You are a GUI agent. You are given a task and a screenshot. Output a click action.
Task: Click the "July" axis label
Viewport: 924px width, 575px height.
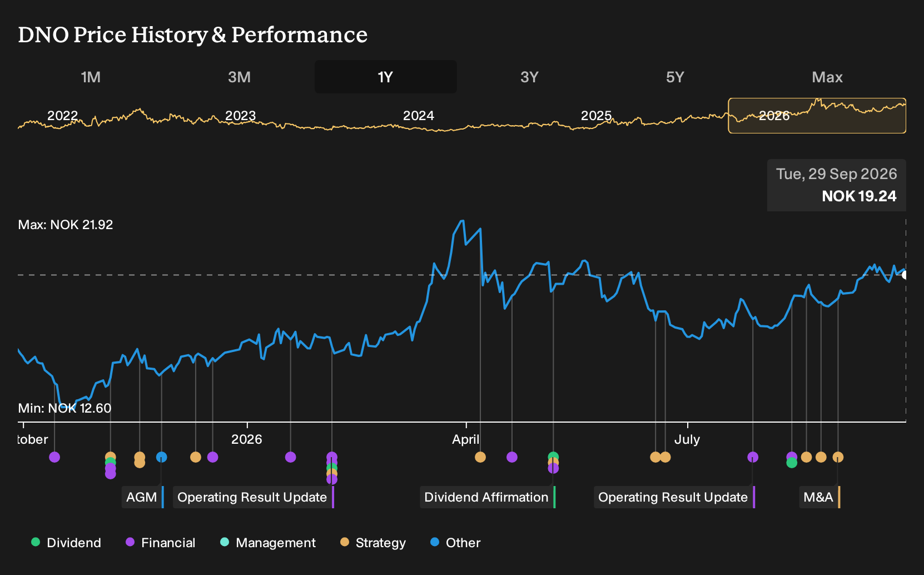687,439
